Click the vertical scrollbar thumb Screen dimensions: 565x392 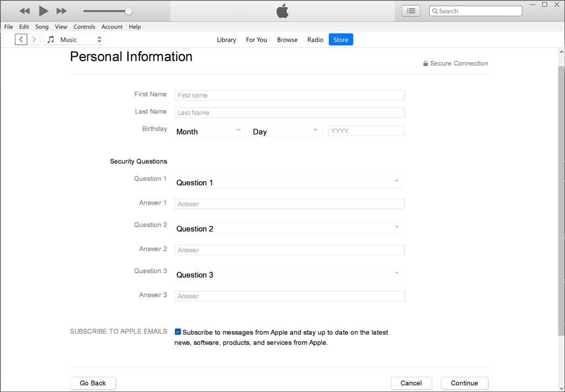tap(561, 201)
